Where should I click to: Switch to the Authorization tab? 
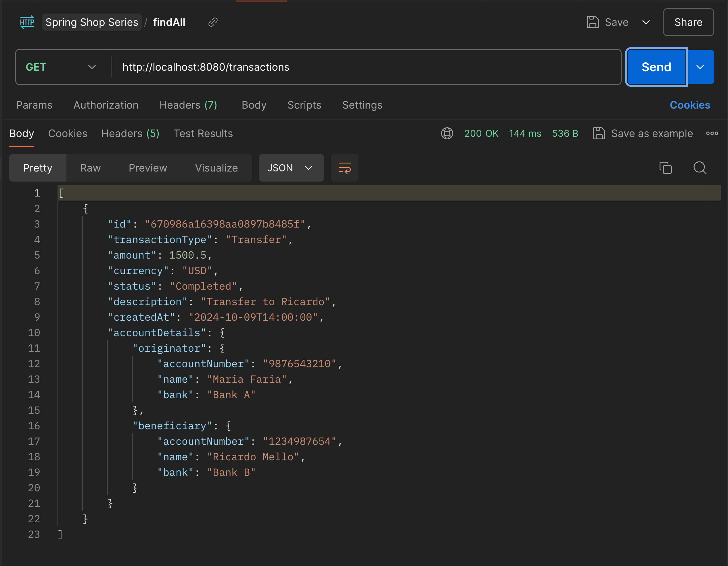tap(106, 105)
